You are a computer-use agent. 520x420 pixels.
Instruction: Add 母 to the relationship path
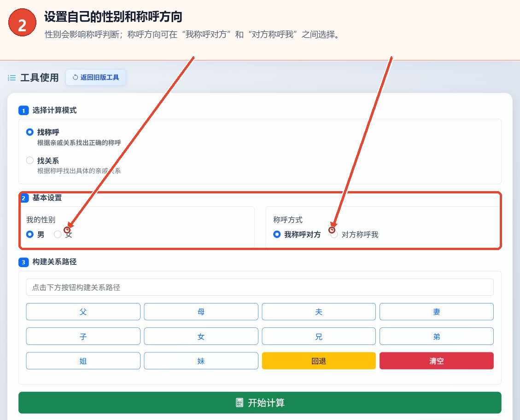(x=201, y=312)
